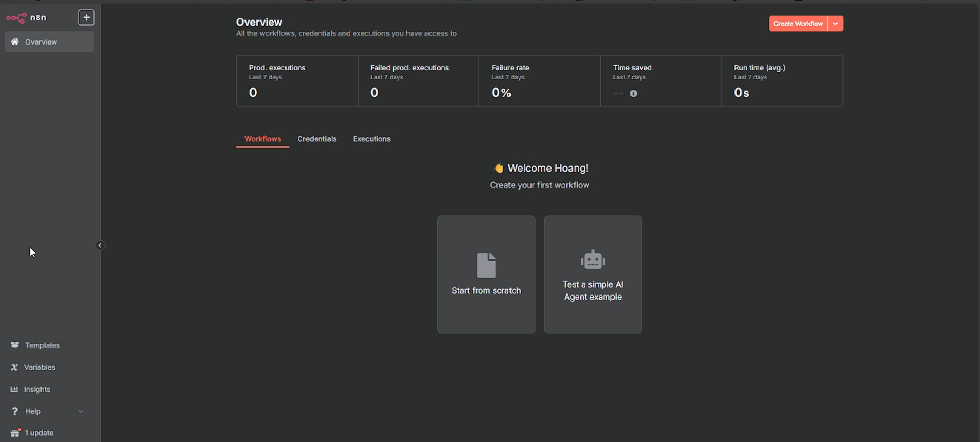Switch to the Executions tab
Viewport: 980px width, 442px height.
point(372,139)
